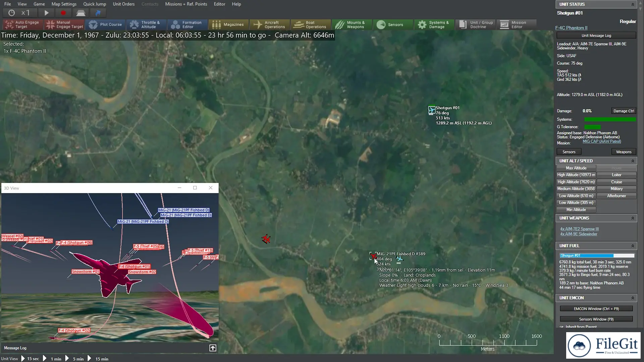Set throttle to Loiter

(x=616, y=175)
